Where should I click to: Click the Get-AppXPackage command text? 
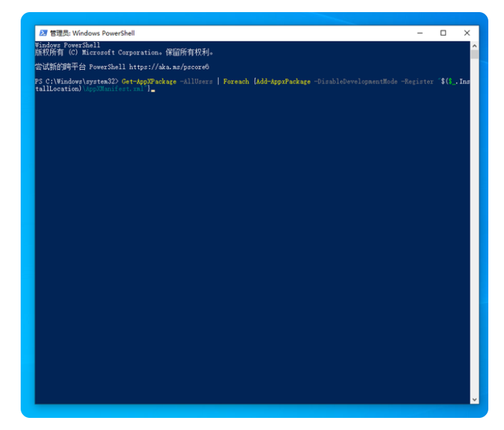(x=149, y=81)
